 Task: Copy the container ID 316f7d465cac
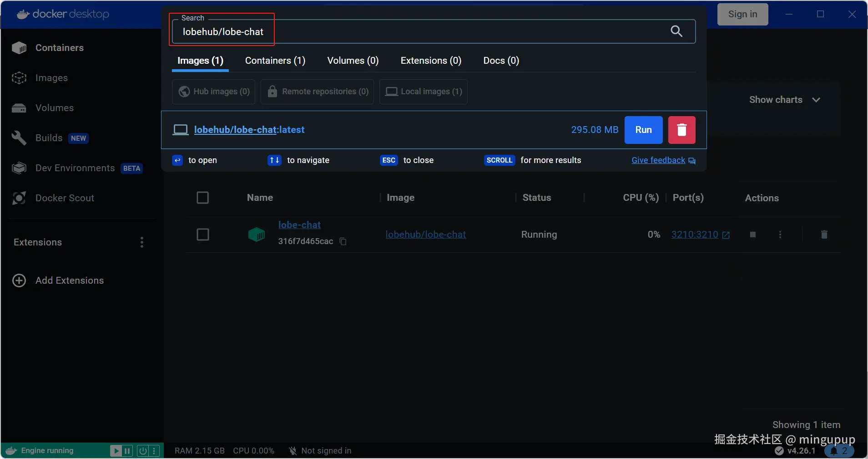point(343,241)
